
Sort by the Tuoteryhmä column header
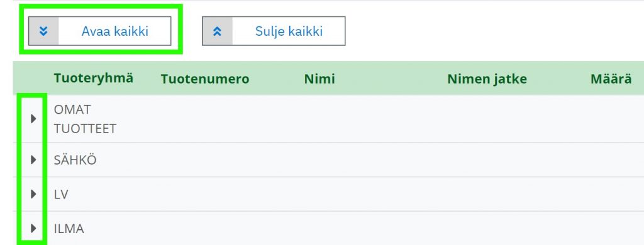(x=94, y=78)
